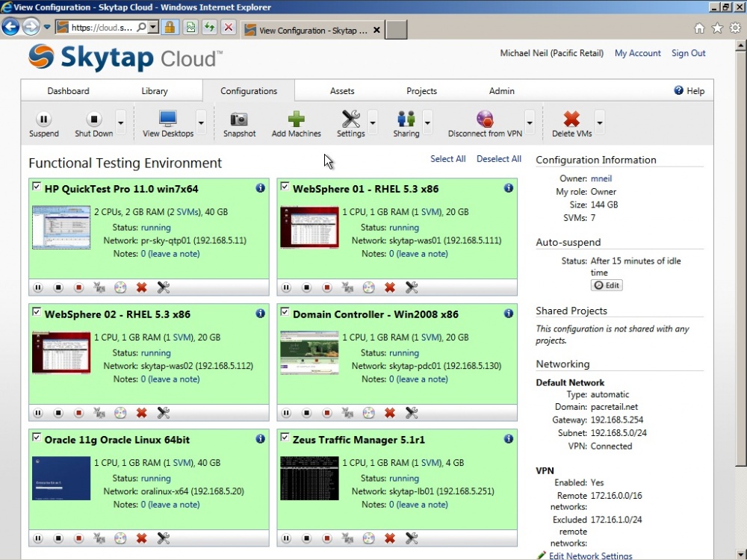Uncheck WebSphere 01 - RHEL 5.3 x86
747x560 pixels.
[285, 186]
